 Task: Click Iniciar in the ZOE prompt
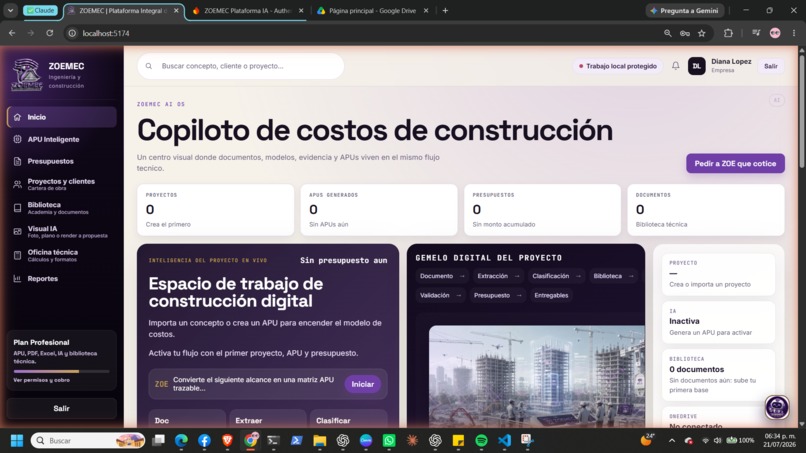coord(362,384)
